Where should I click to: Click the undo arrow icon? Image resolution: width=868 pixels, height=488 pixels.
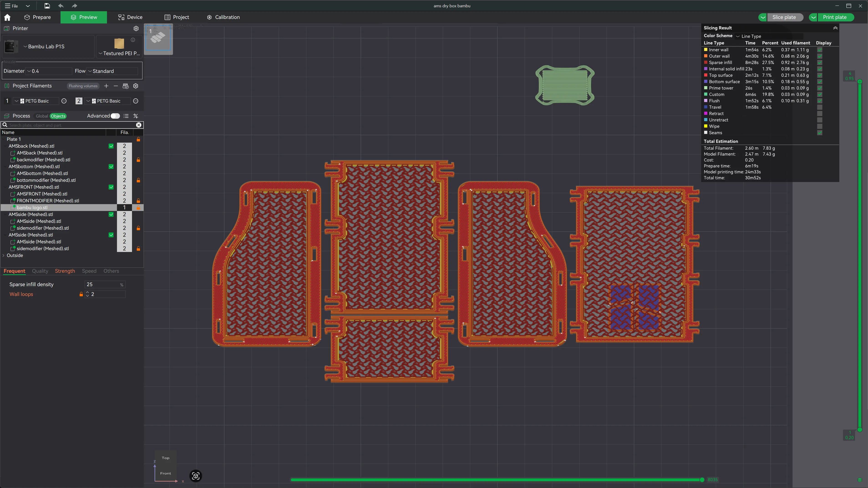[61, 6]
